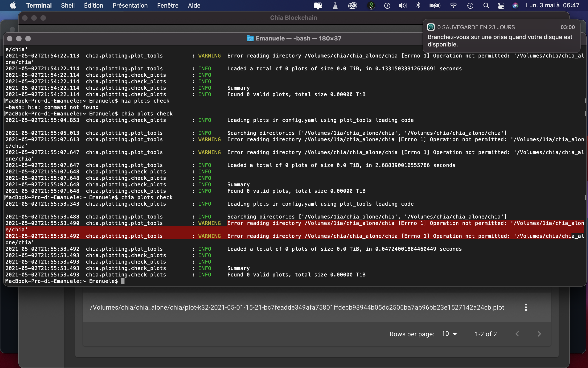Open the Fenêtre menu
Screen dimensions: 588x368
click(168, 5)
